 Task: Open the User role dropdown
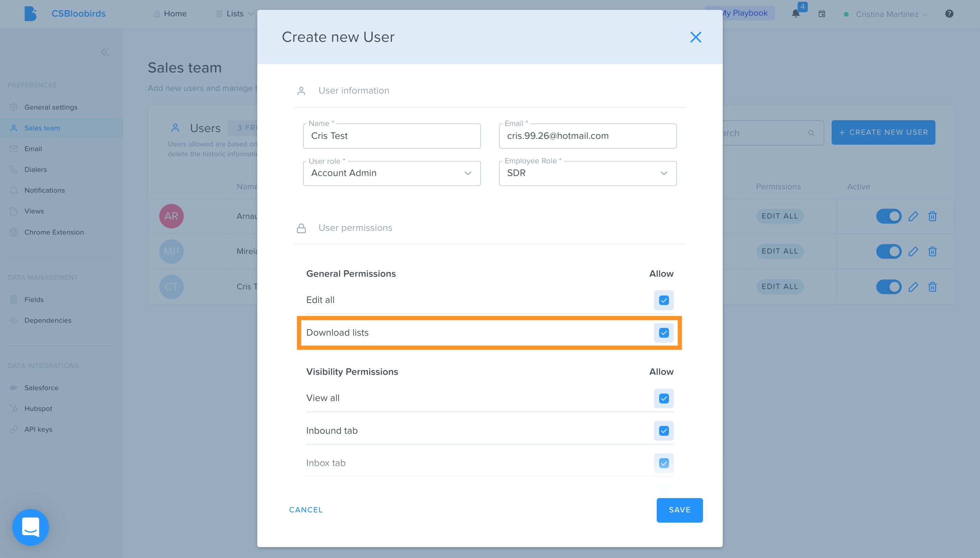coord(391,173)
